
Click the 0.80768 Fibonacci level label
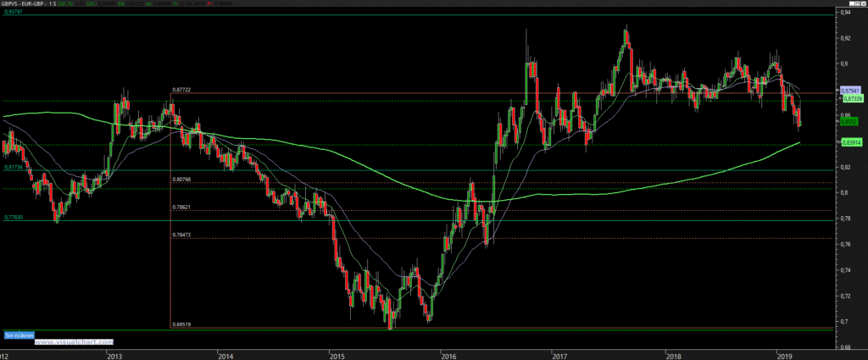coord(181,180)
